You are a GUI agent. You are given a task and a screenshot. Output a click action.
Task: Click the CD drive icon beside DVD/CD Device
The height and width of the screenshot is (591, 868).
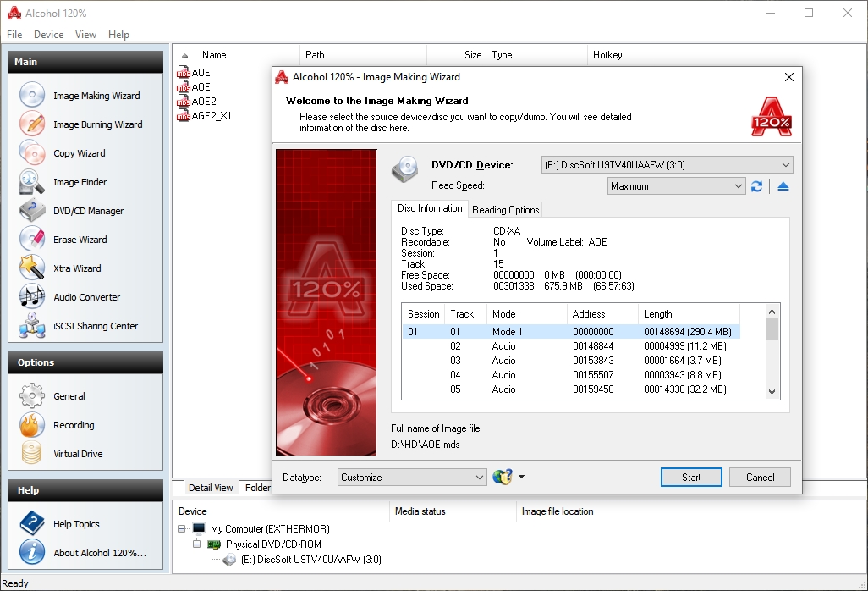coord(405,169)
